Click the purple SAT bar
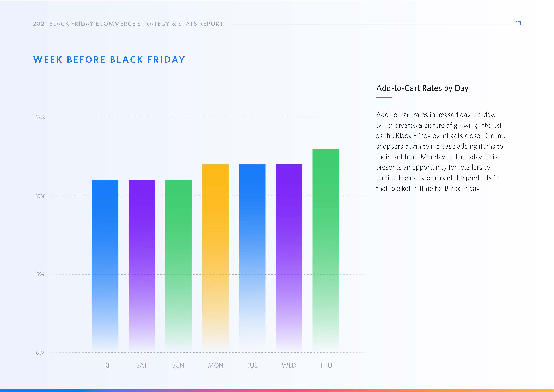The width and height of the screenshot is (554, 392). pos(142,266)
